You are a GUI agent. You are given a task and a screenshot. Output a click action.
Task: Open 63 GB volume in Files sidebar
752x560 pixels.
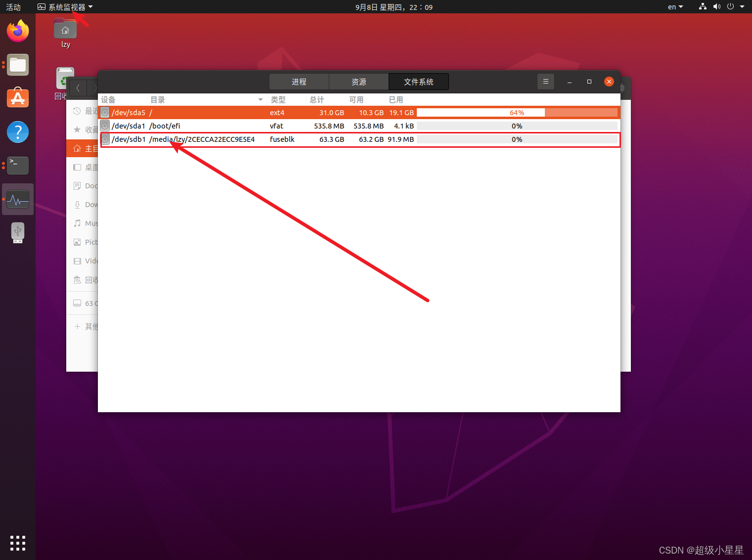click(83, 303)
